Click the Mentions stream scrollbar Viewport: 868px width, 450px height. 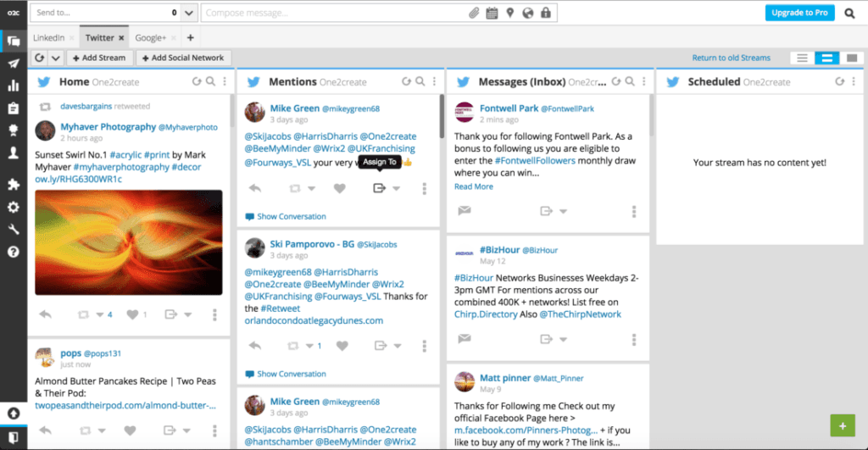coord(442,116)
